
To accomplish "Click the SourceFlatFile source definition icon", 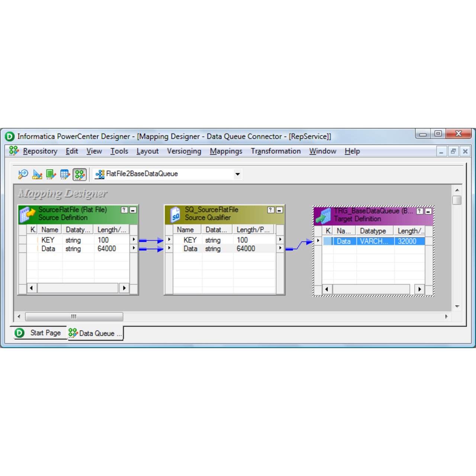I will pyautogui.click(x=27, y=213).
